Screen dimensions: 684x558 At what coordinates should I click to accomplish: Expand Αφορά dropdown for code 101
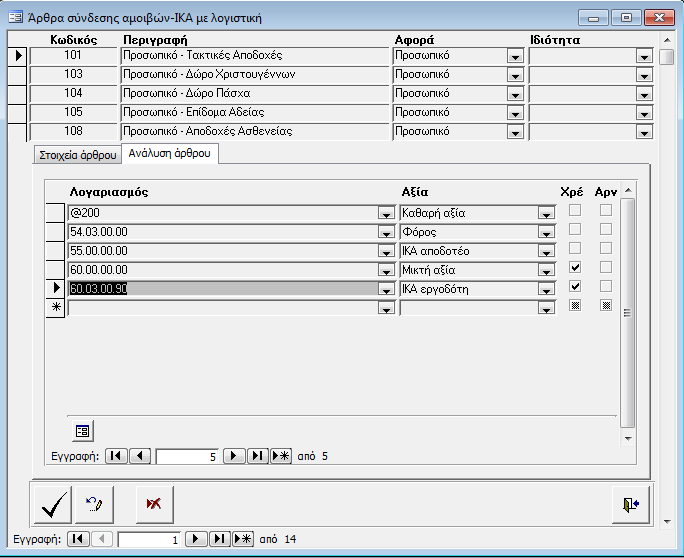514,57
